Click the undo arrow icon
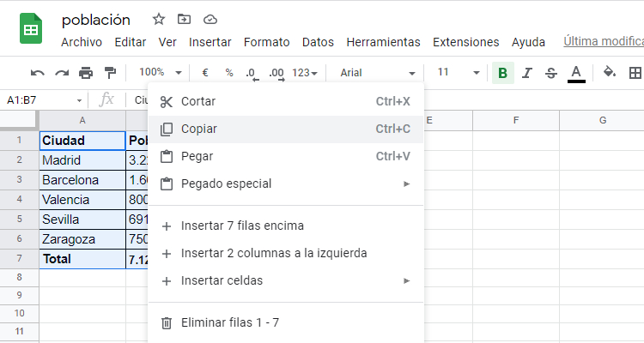This screenshot has width=644, height=343. click(37, 73)
